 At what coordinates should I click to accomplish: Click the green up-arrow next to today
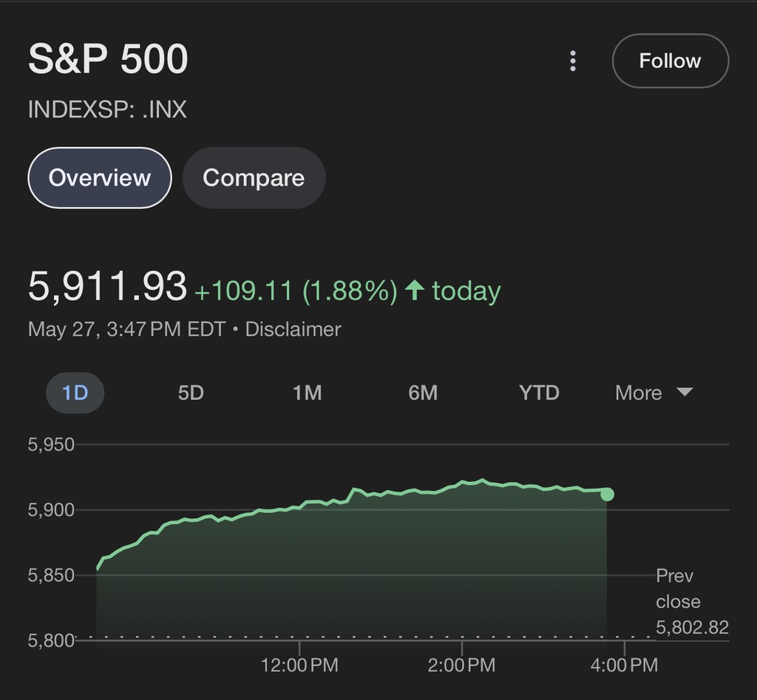click(414, 290)
